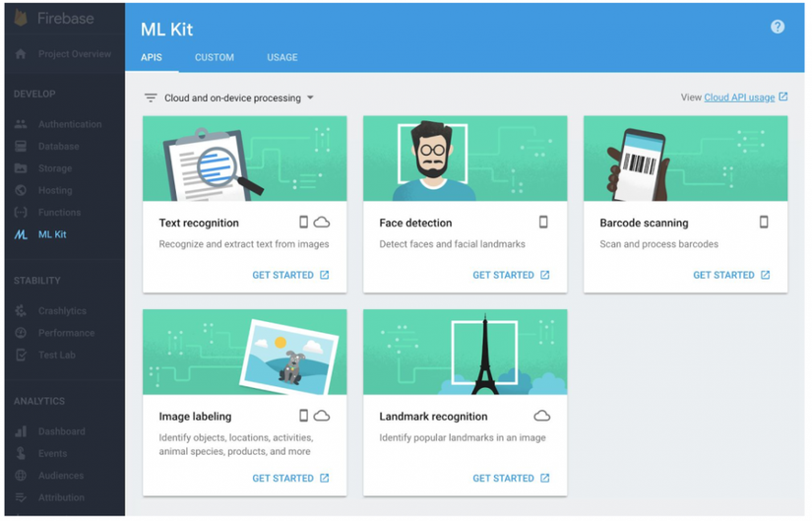Viewport: 812px width, 521px height.
Task: Click Text recognition cloud icon
Action: 322,223
